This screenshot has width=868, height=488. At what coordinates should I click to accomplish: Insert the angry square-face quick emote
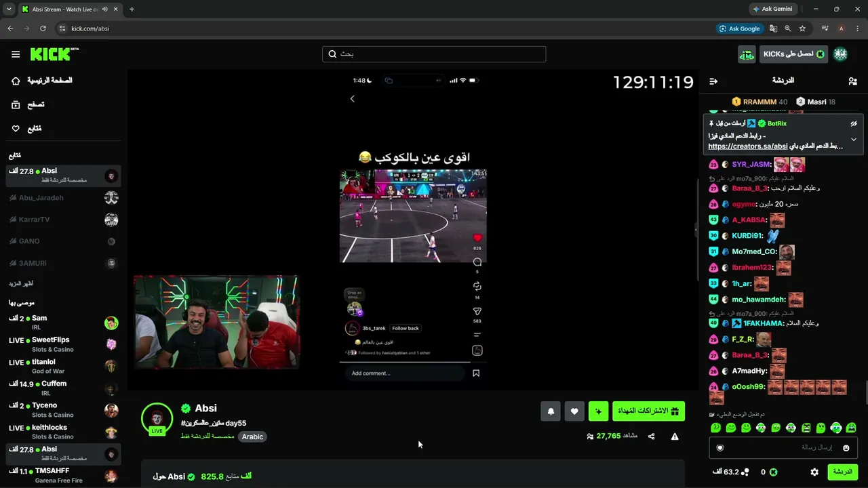[x=806, y=428]
